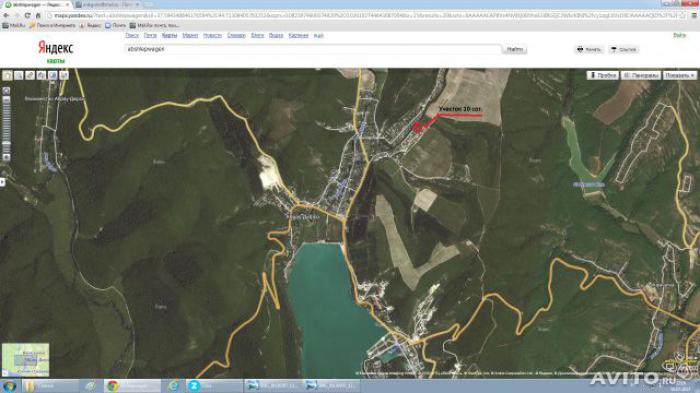The width and height of the screenshot is (700, 393).
Task: Click the Yandex logo
Action: click(x=55, y=47)
